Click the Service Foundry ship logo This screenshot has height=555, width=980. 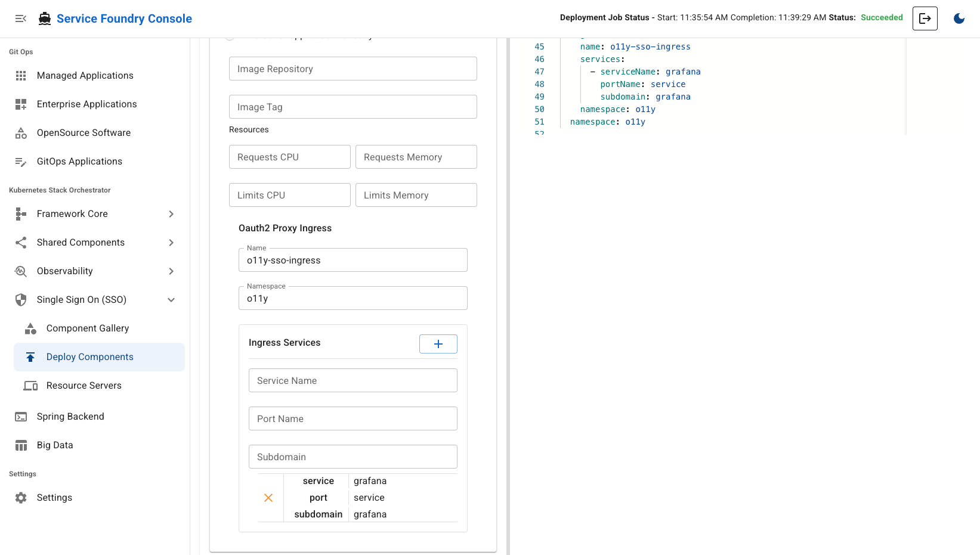[x=45, y=18]
